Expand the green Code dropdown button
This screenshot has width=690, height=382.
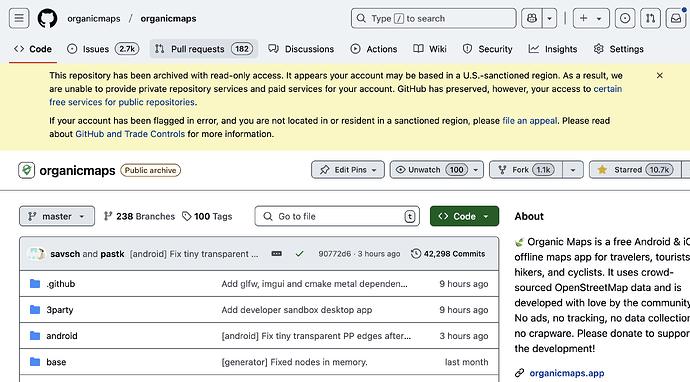[464, 216]
